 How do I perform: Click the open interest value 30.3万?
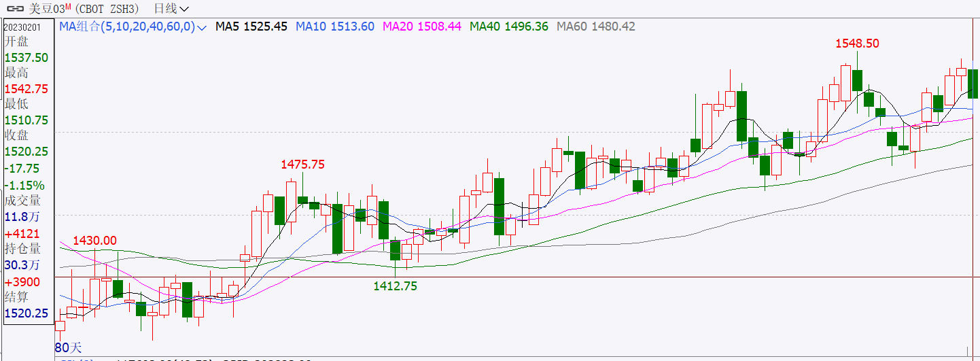click(x=22, y=265)
